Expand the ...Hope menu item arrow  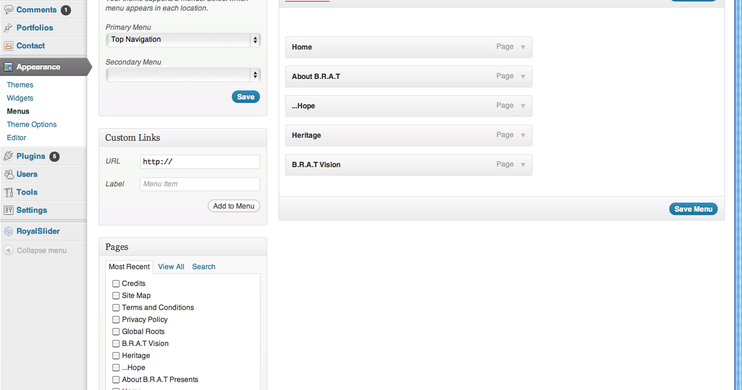(523, 106)
